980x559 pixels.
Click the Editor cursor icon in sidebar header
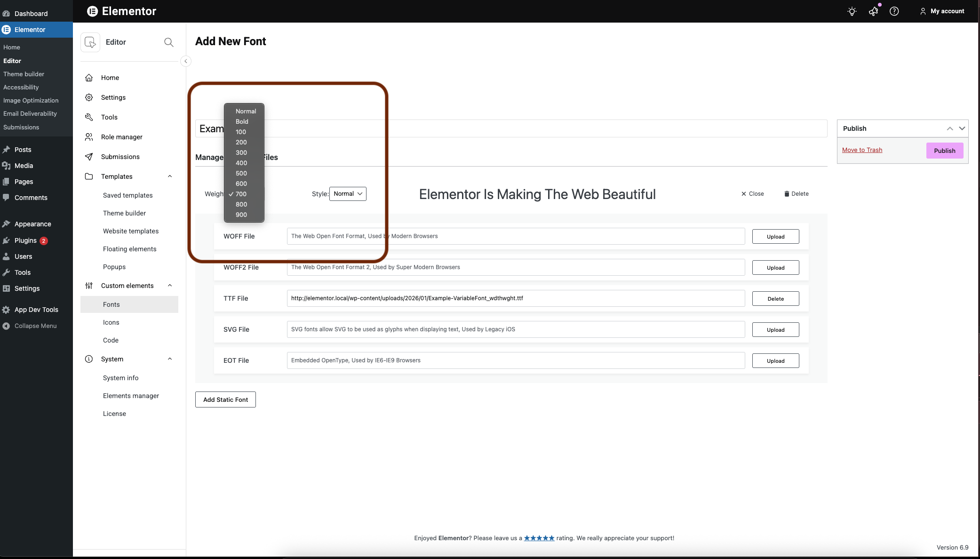90,42
